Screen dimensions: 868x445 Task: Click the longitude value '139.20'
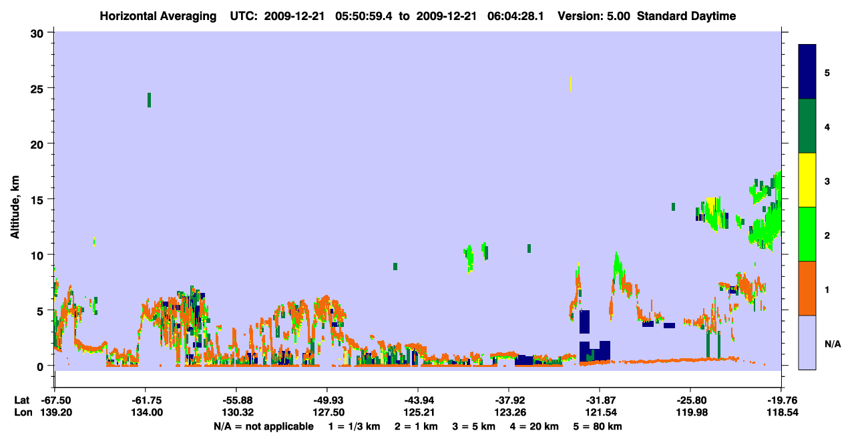[x=55, y=413]
